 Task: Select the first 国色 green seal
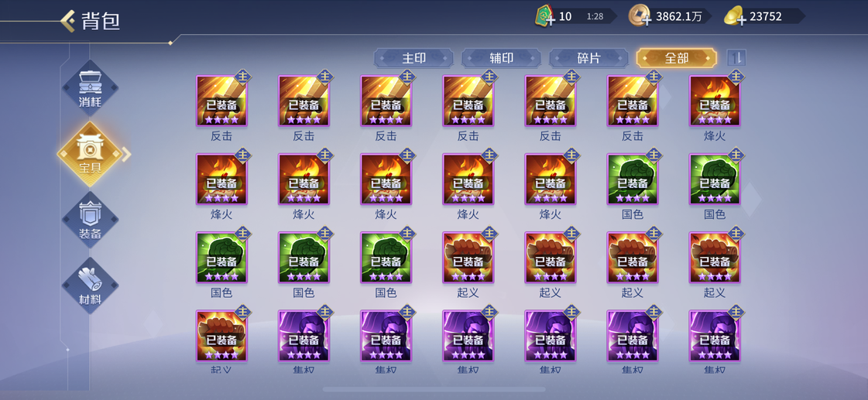tap(633, 179)
